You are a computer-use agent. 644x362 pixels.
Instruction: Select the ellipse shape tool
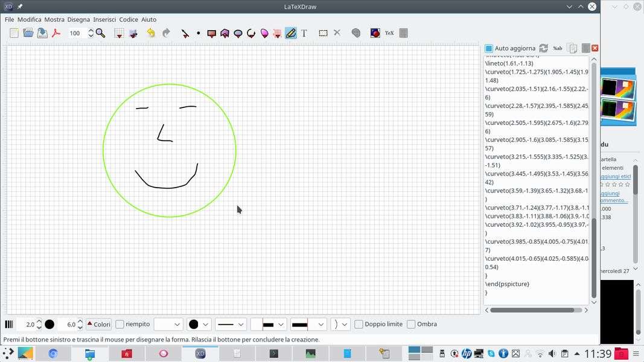[x=238, y=33]
